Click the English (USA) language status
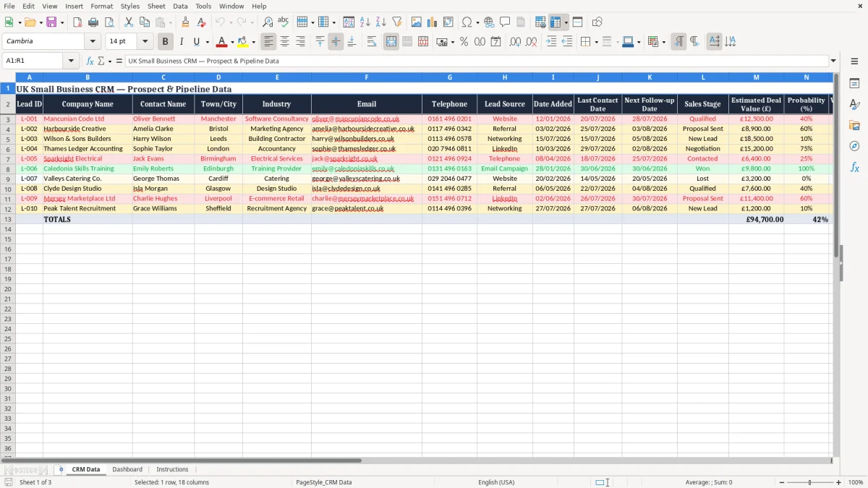 click(x=496, y=482)
